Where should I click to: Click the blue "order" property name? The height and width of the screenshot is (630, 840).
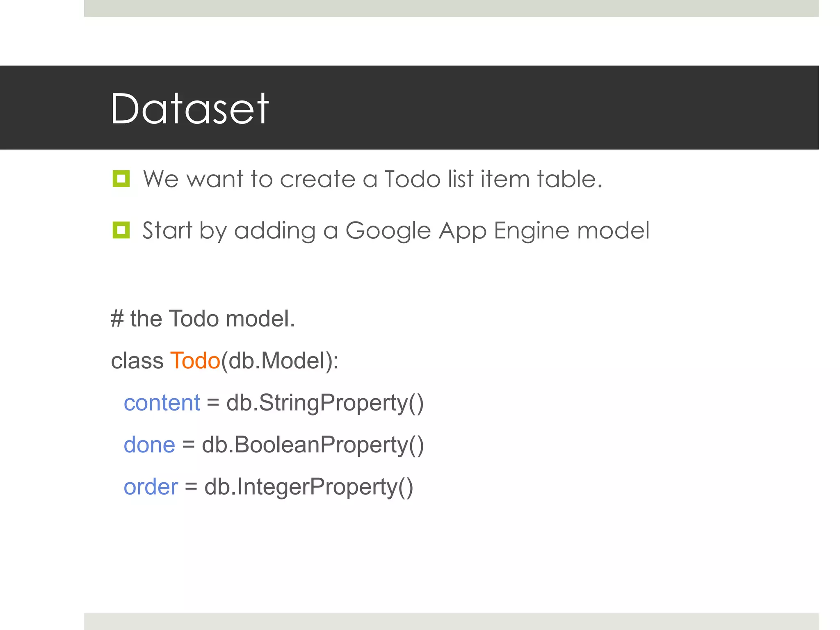[151, 487]
